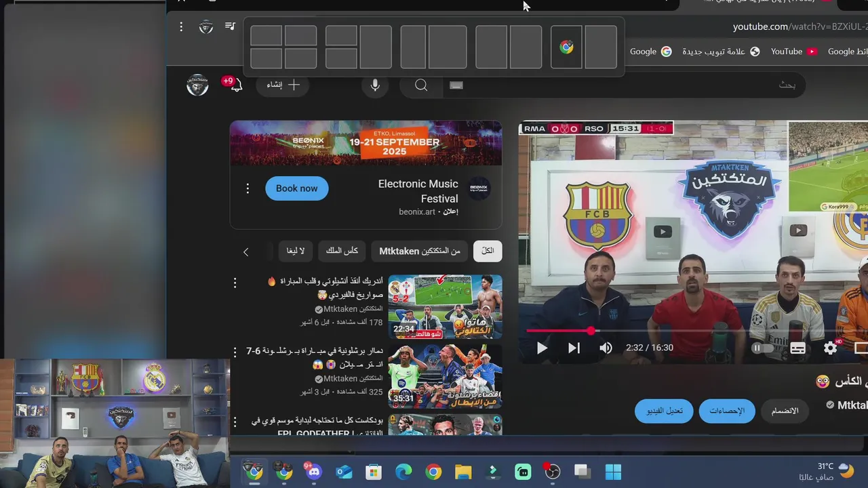Open the 35:31 video thumbnail
Viewport: 868px width, 488px height.
(445, 376)
